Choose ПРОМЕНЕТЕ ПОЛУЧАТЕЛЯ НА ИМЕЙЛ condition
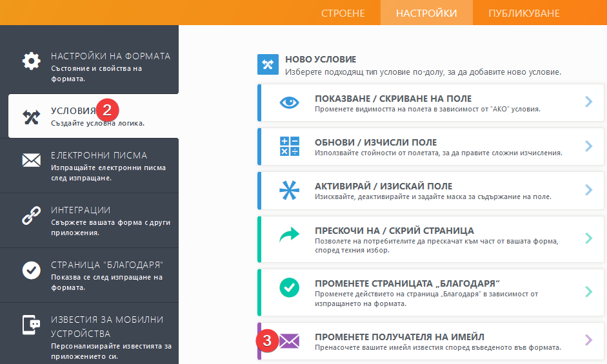 pyautogui.click(x=430, y=341)
